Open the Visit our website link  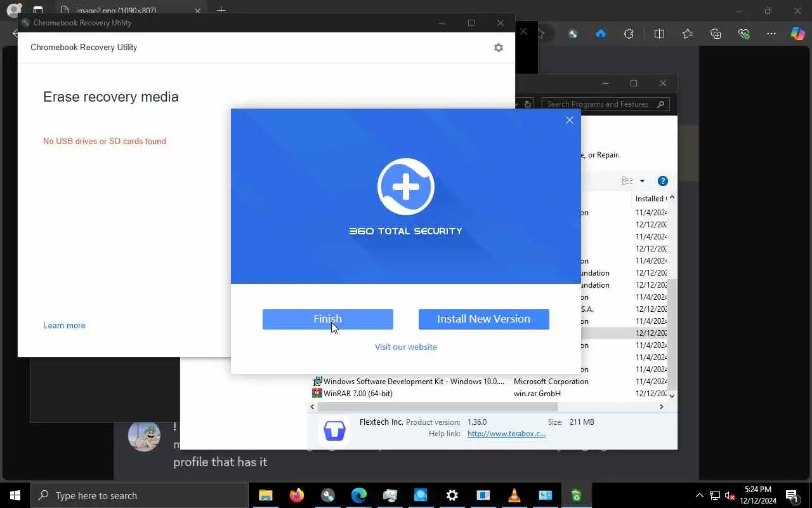(x=406, y=347)
